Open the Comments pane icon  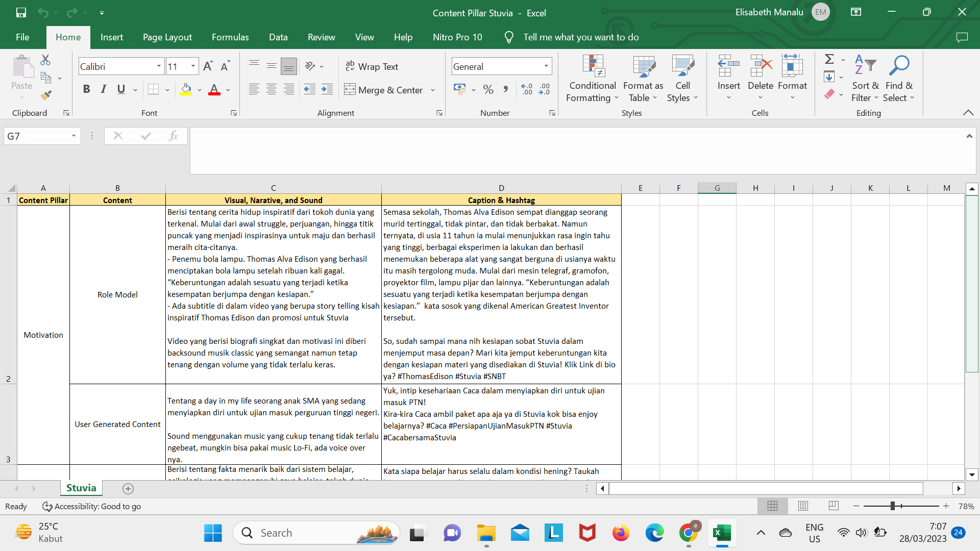[962, 37]
